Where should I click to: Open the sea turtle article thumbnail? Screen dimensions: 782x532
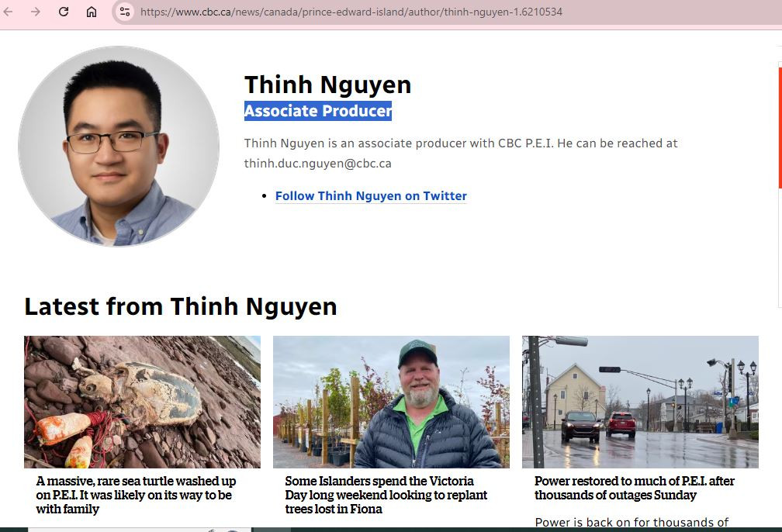click(x=142, y=402)
